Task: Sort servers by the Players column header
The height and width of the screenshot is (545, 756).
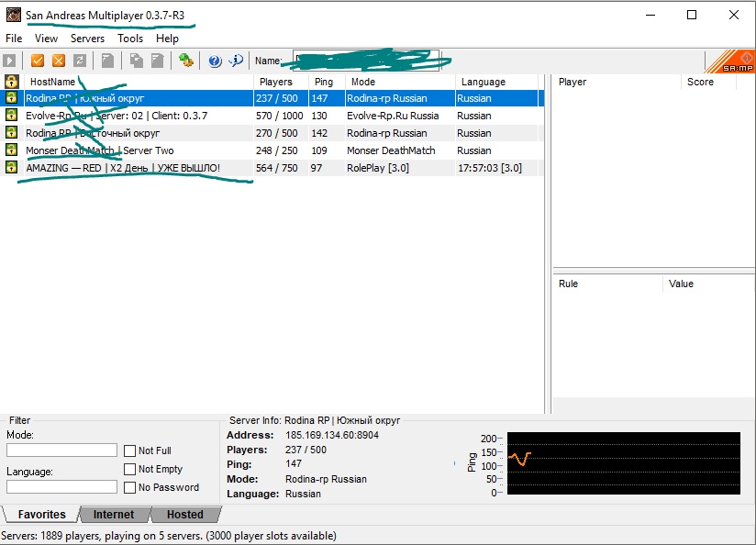Action: [x=281, y=82]
